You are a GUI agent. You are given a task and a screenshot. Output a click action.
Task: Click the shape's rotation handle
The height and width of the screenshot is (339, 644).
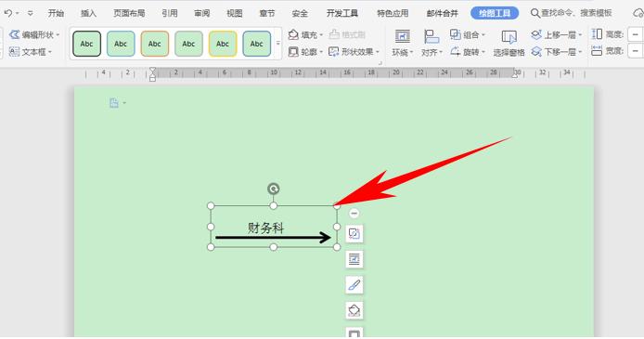(x=274, y=189)
